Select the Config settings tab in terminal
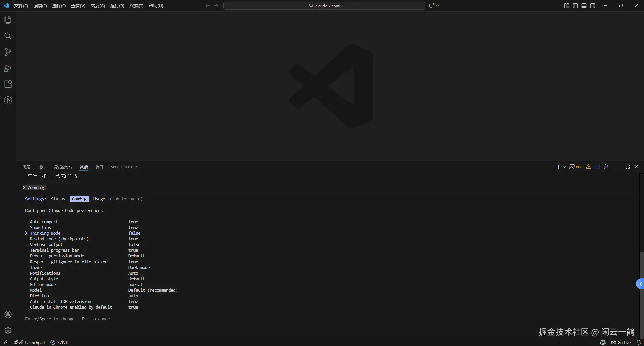 (x=79, y=199)
